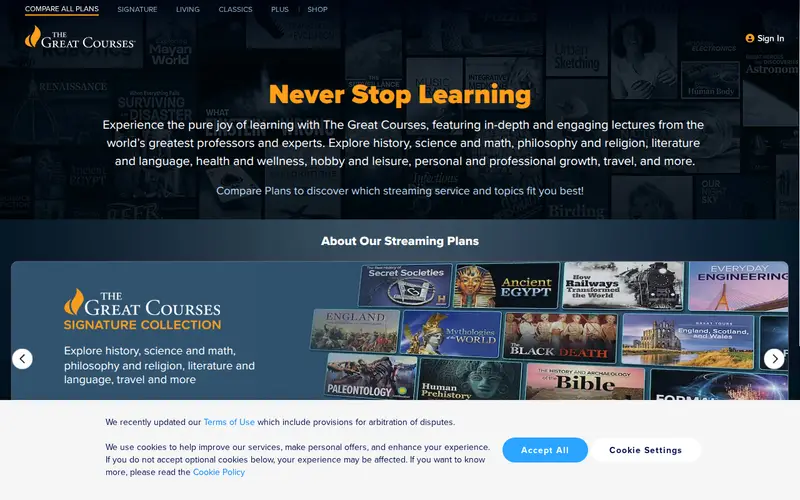
Task: Open the Terms of Use link
Action: pyautogui.click(x=229, y=422)
